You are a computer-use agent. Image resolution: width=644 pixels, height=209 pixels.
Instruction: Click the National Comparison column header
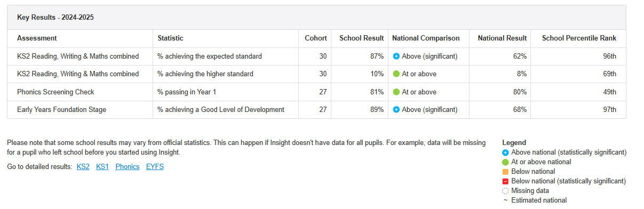[x=426, y=38]
